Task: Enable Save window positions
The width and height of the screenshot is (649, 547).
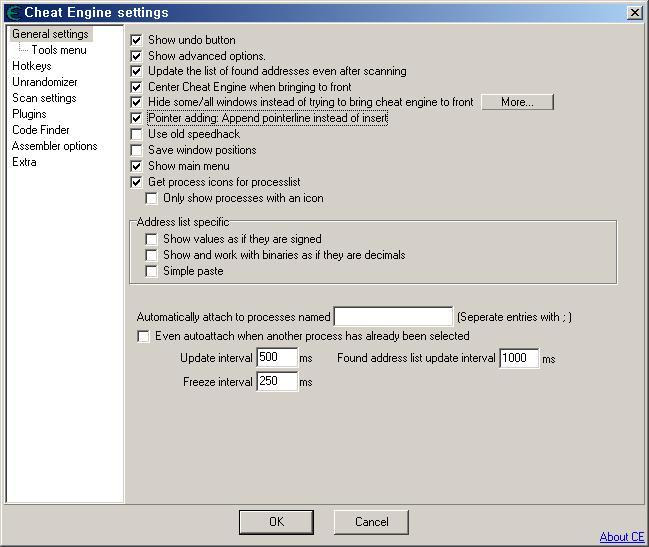Action: tap(136, 150)
